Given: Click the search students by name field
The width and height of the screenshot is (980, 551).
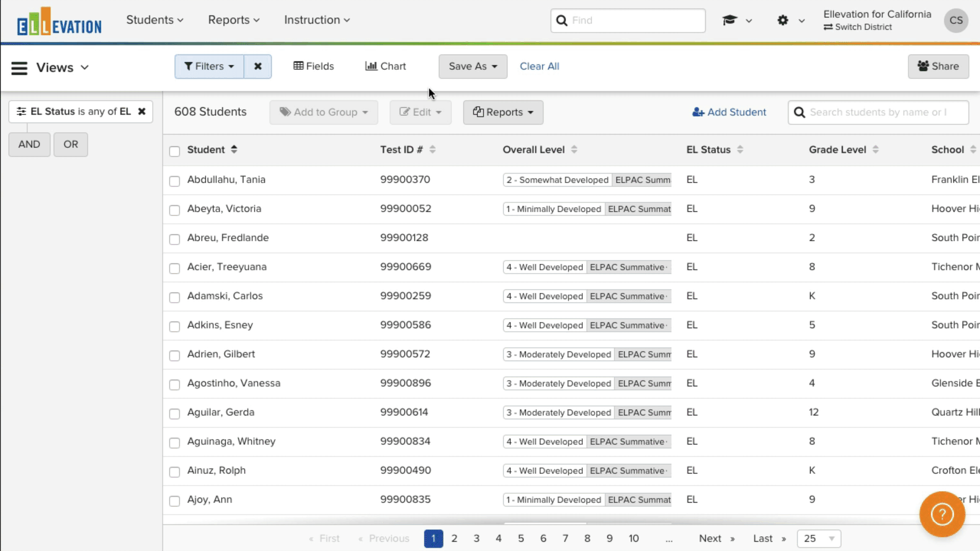Looking at the screenshot, I should tap(878, 112).
